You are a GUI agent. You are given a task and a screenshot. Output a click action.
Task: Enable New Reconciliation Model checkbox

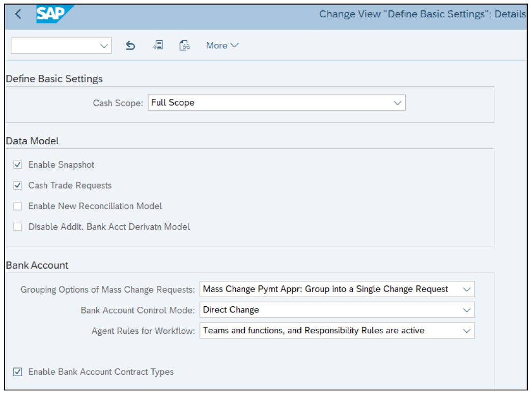click(18, 206)
